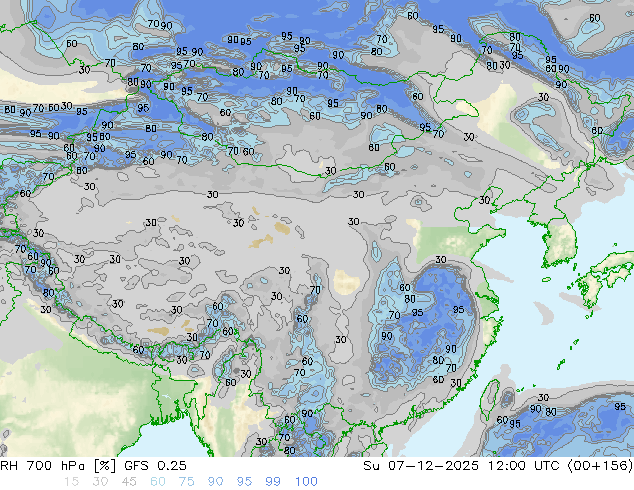The height and width of the screenshot is (490, 634).
Task: Click legend value 99 in bottom scale
Action: point(273,482)
